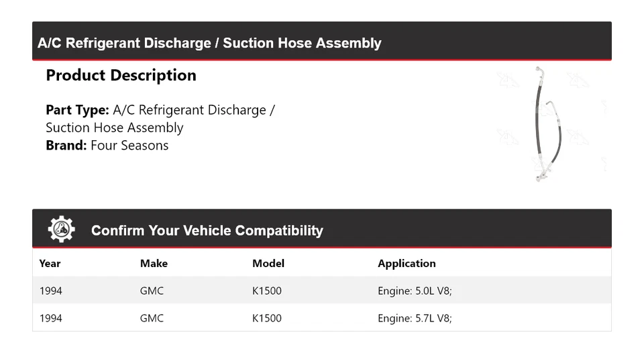Screen dimensions: 644x353
Task: Click the Model column header
Action: [268, 263]
